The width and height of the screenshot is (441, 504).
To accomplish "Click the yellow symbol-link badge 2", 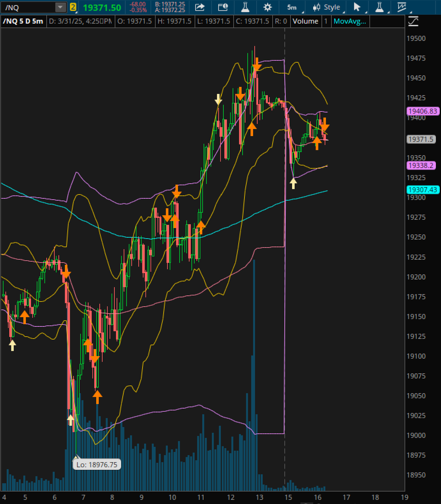I will tap(73, 7).
